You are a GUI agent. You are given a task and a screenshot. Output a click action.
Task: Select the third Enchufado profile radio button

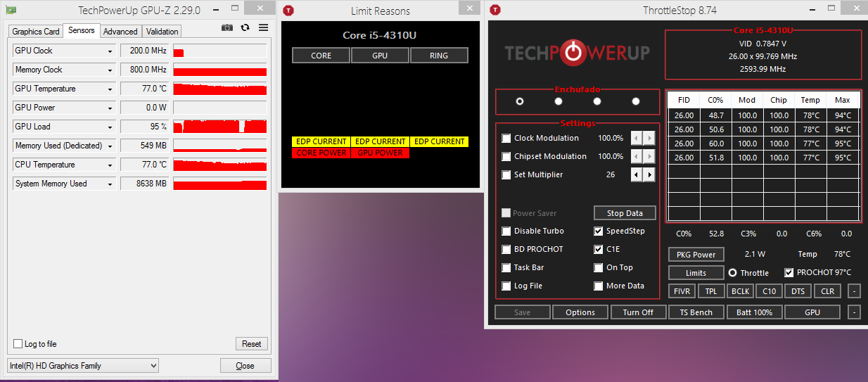597,101
